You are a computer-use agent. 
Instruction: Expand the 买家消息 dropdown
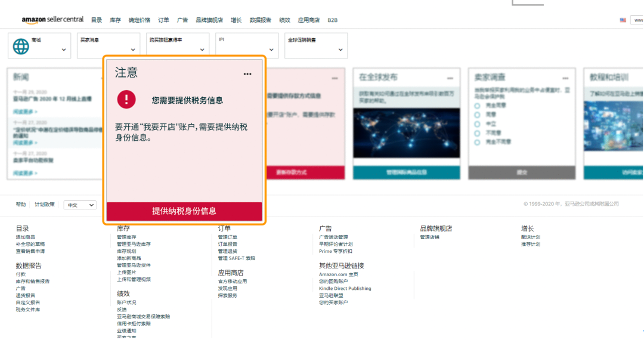click(108, 45)
